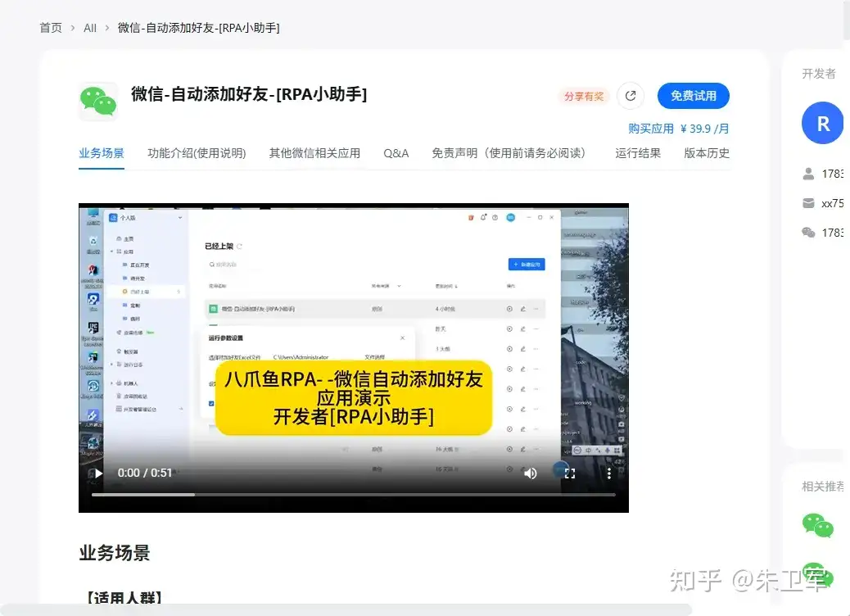Switch to the 业务场景 tab

tap(102, 153)
